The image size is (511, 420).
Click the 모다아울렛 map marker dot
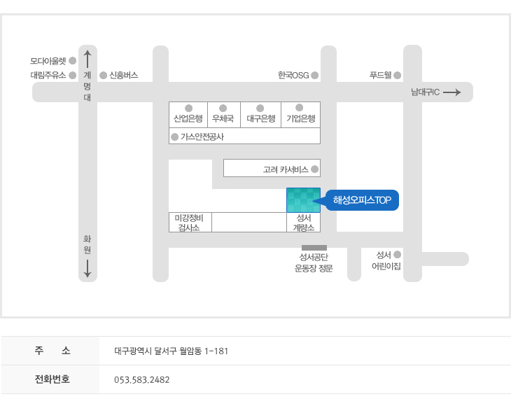72,61
